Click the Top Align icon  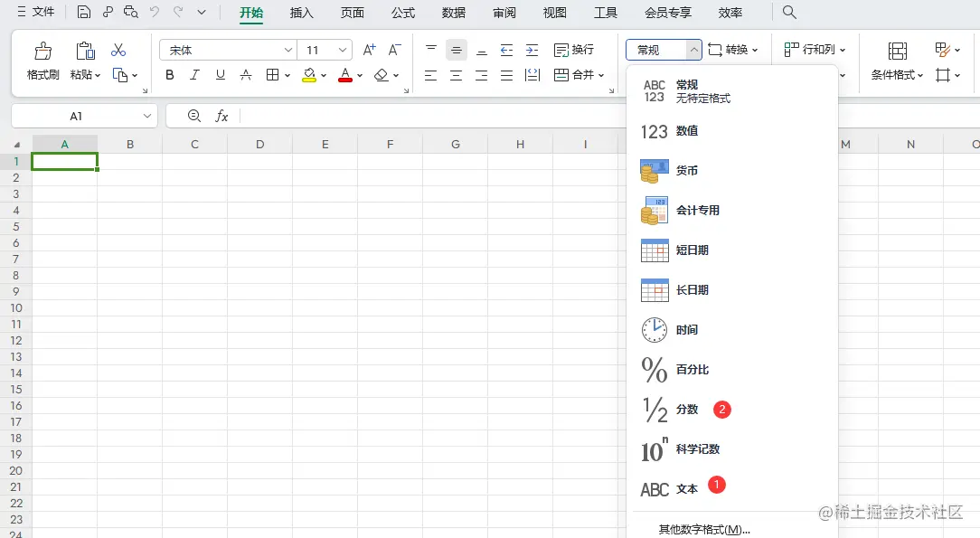(x=430, y=50)
